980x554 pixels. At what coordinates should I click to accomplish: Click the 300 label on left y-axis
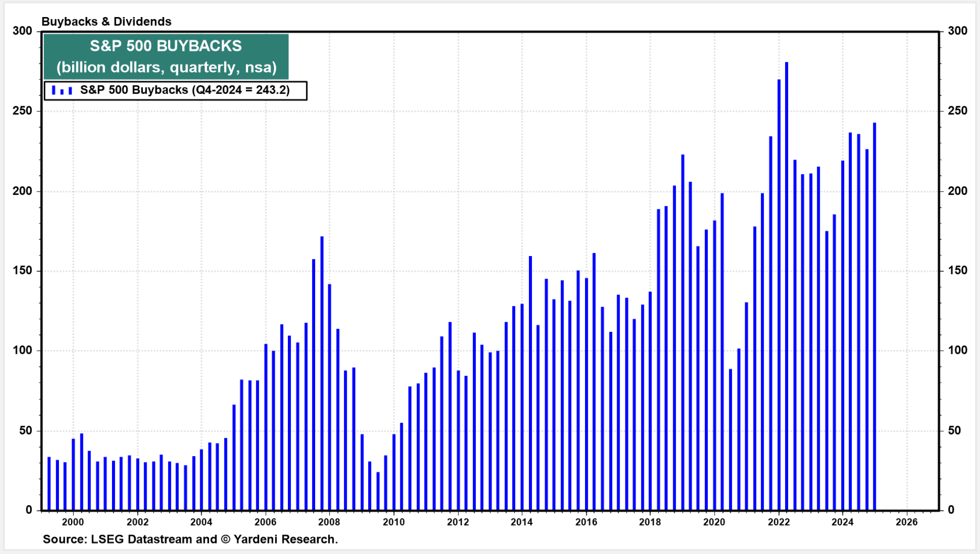click(x=22, y=31)
